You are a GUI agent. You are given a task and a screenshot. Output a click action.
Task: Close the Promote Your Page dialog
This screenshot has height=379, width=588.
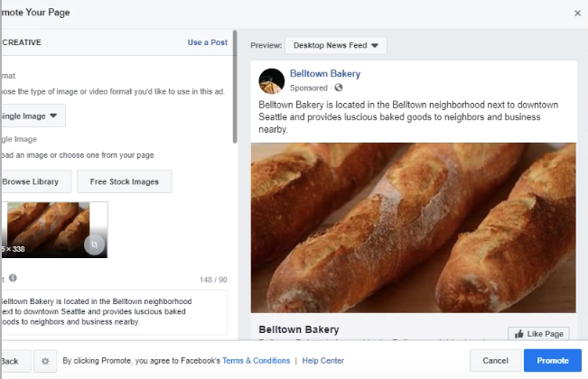click(577, 13)
